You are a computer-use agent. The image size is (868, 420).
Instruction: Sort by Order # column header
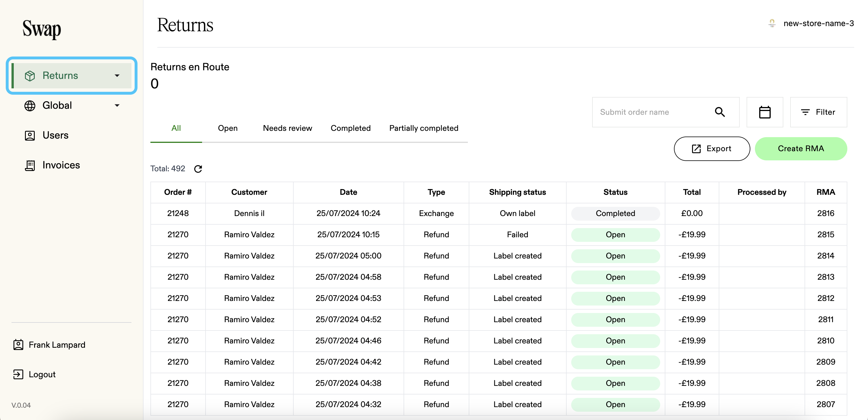click(178, 192)
